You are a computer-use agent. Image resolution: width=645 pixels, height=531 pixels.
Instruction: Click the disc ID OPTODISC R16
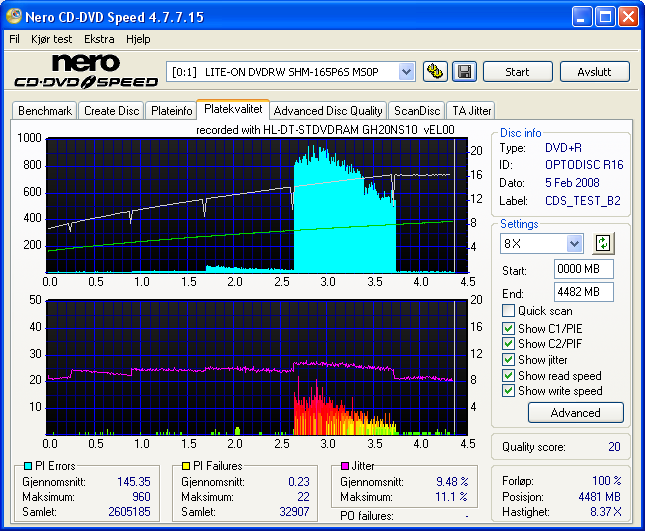coord(584,165)
